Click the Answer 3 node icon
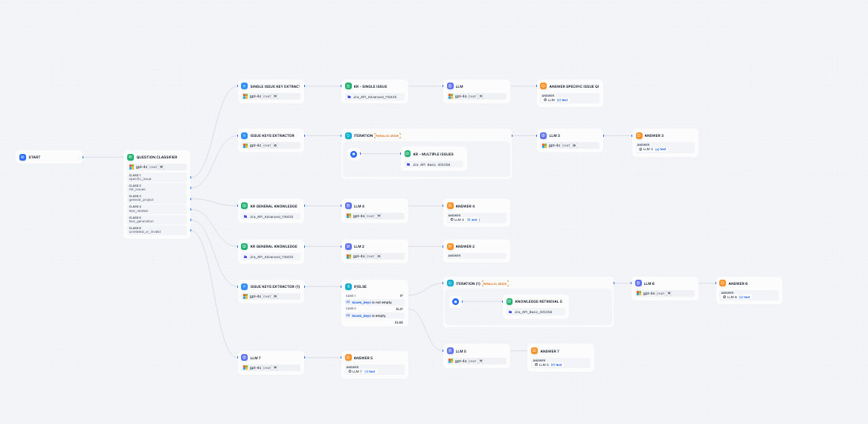 pos(638,135)
